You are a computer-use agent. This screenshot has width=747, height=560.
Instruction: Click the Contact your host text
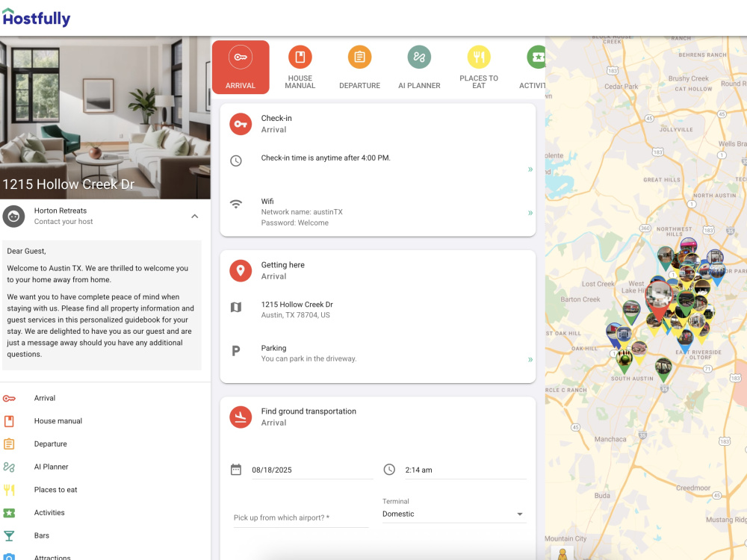(63, 222)
